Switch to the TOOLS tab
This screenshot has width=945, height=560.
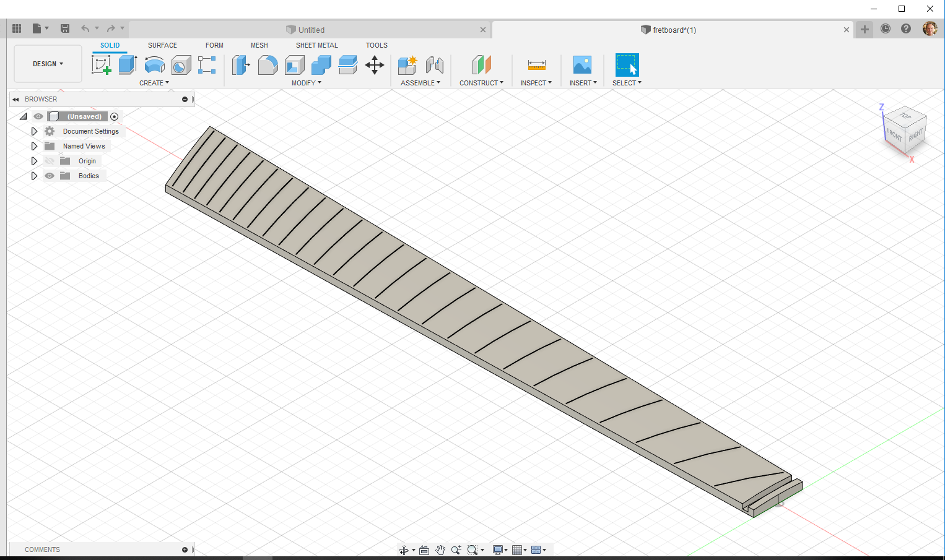click(x=377, y=45)
